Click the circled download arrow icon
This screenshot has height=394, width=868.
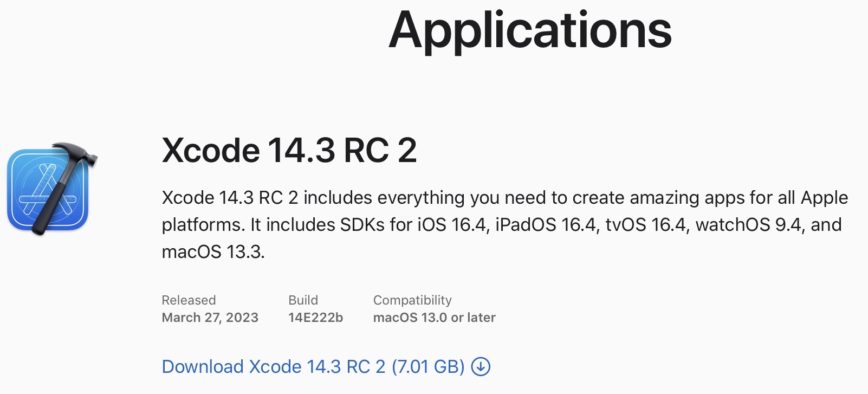(481, 367)
